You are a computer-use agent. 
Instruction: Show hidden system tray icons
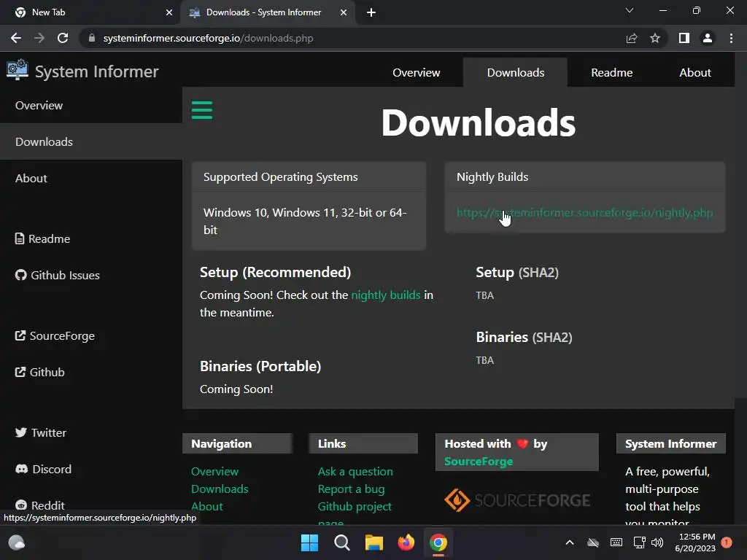570,542
